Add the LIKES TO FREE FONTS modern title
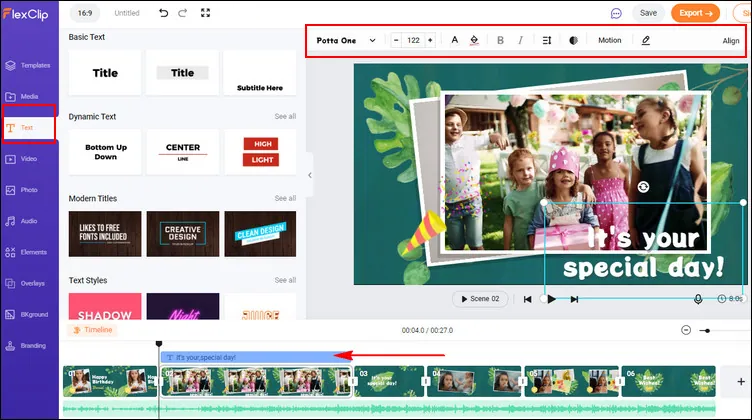This screenshot has height=420, width=752. pos(105,234)
